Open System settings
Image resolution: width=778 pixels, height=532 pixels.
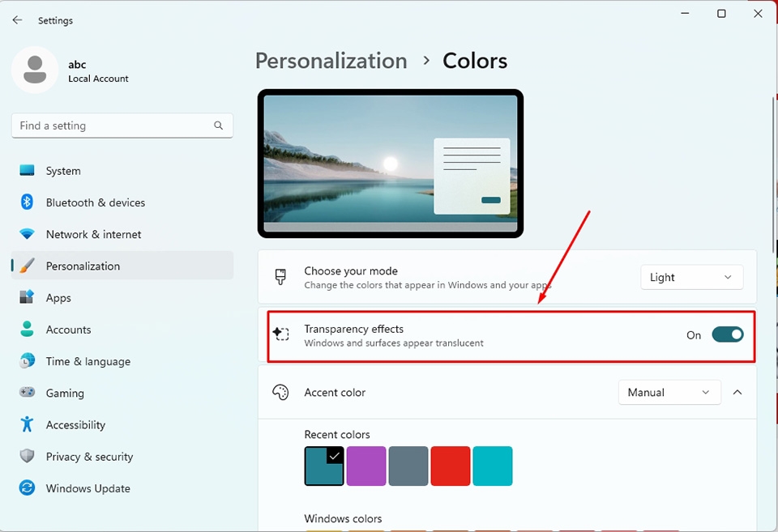[122, 171]
